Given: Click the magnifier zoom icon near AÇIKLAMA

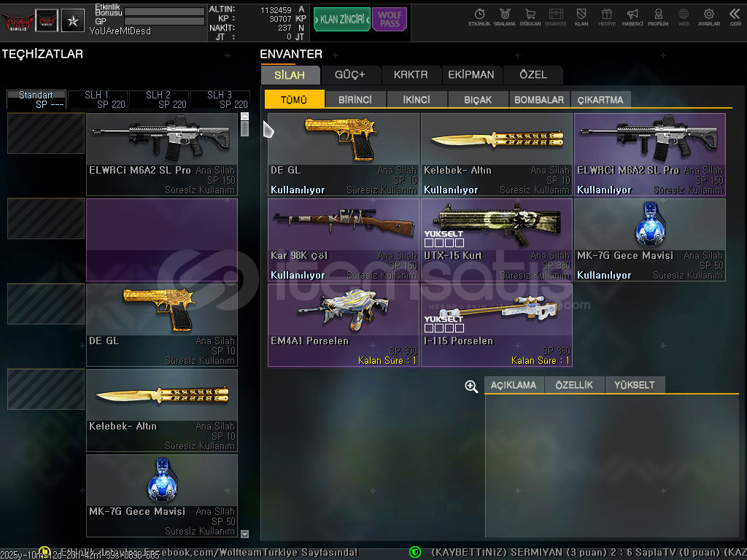Looking at the screenshot, I should [471, 386].
